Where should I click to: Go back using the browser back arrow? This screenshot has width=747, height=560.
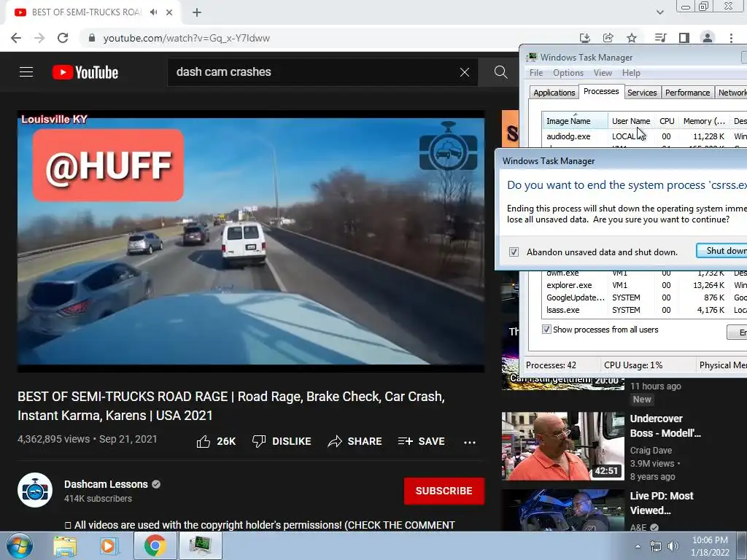[x=16, y=38]
